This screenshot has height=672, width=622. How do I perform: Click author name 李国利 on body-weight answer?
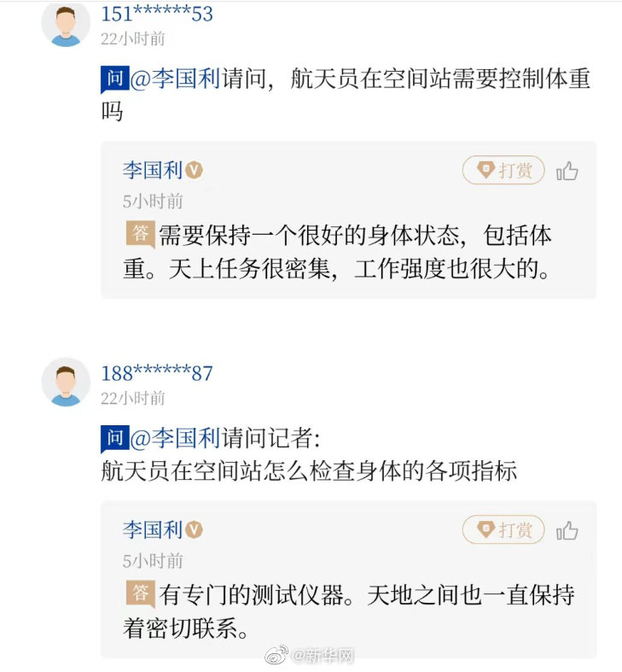[153, 170]
